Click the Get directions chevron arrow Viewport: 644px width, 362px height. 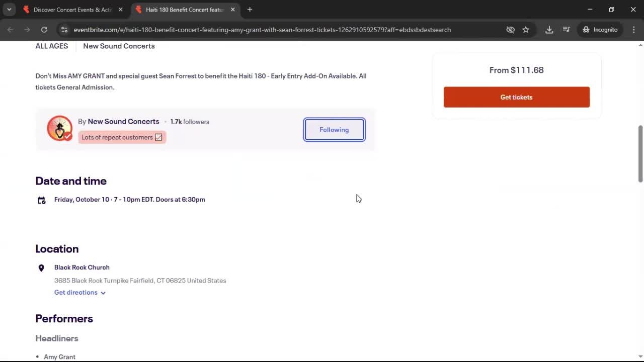click(x=103, y=293)
